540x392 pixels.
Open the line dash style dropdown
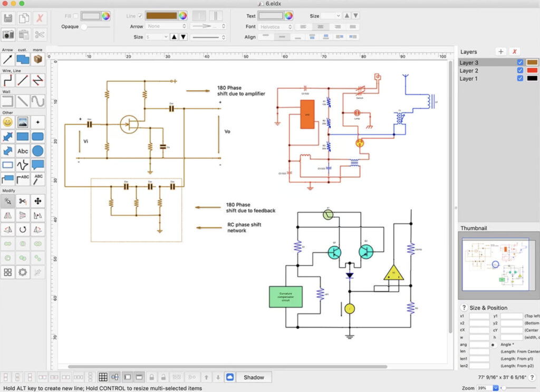(208, 37)
